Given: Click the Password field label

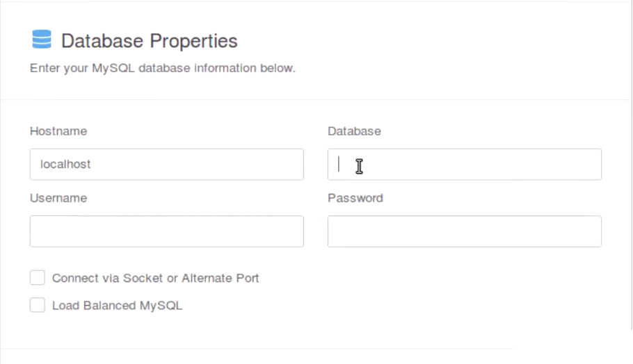Looking at the screenshot, I should point(355,198).
